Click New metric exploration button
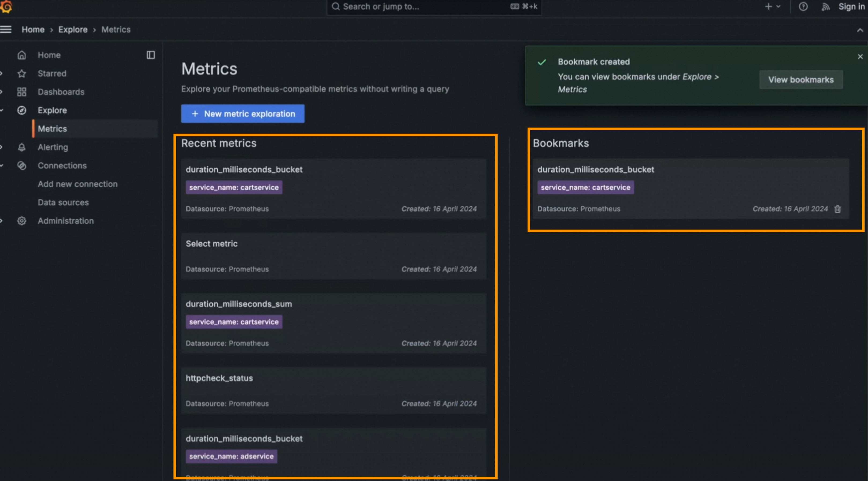This screenshot has width=868, height=481. pyautogui.click(x=243, y=114)
